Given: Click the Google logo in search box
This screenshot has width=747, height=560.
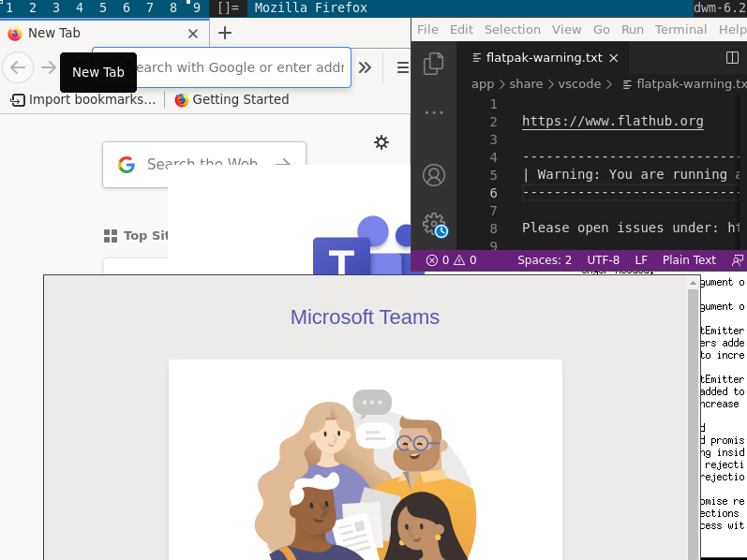Looking at the screenshot, I should pos(127,165).
